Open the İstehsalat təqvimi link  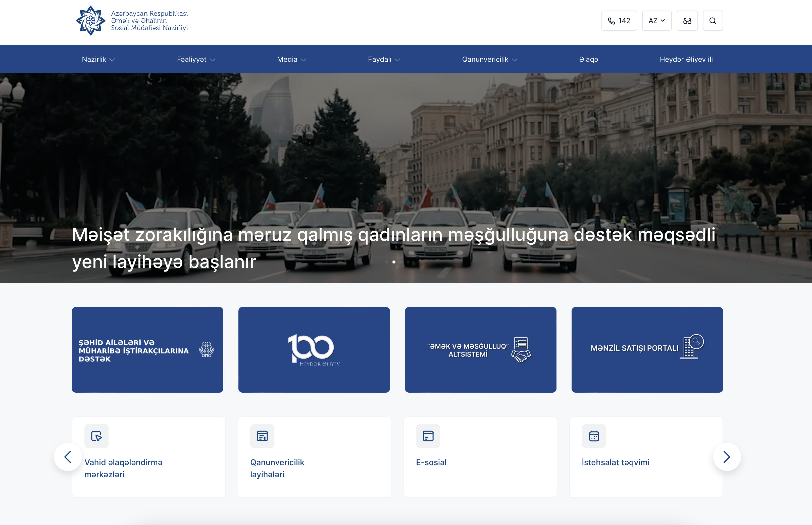click(615, 462)
